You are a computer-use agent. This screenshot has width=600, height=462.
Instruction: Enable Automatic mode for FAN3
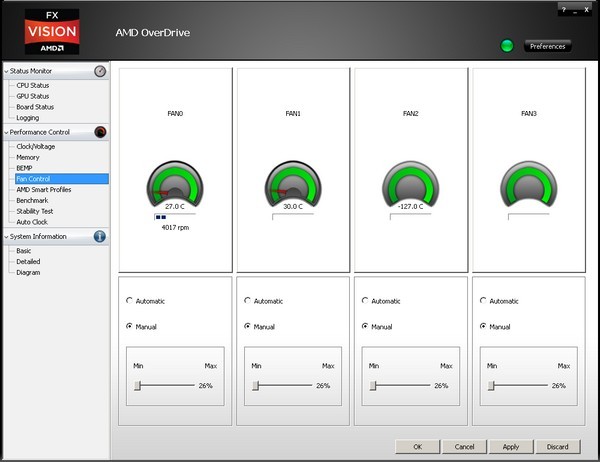click(x=483, y=301)
